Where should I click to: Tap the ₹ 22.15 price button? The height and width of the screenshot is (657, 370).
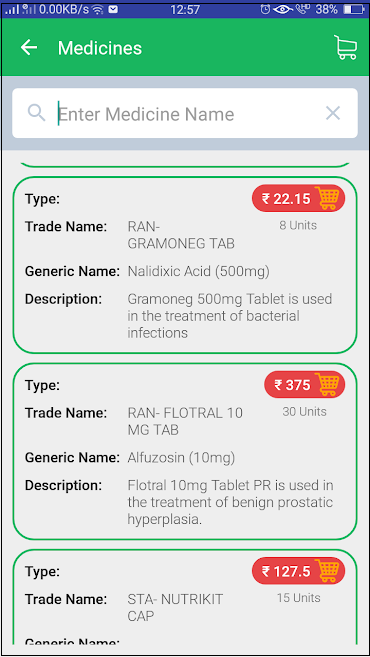coord(298,198)
